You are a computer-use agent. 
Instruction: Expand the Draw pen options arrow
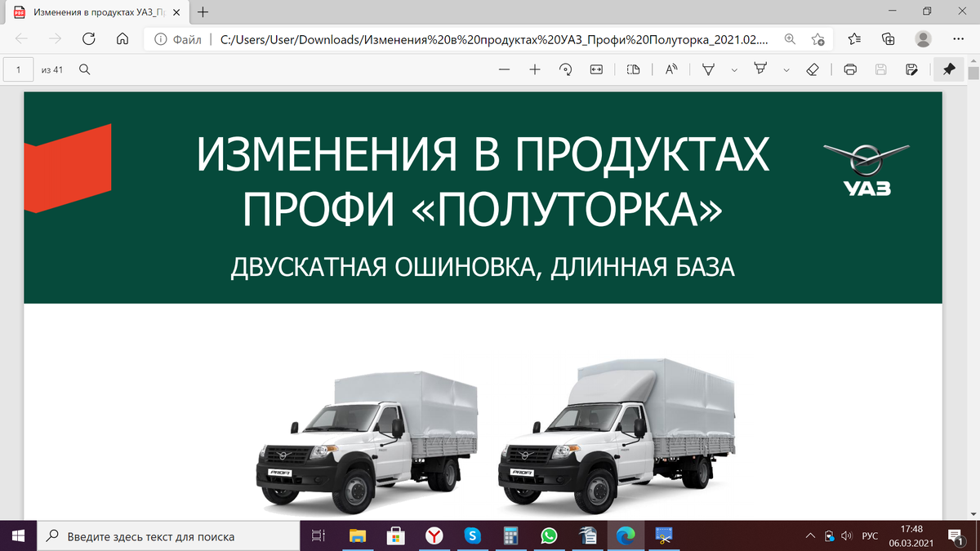733,70
